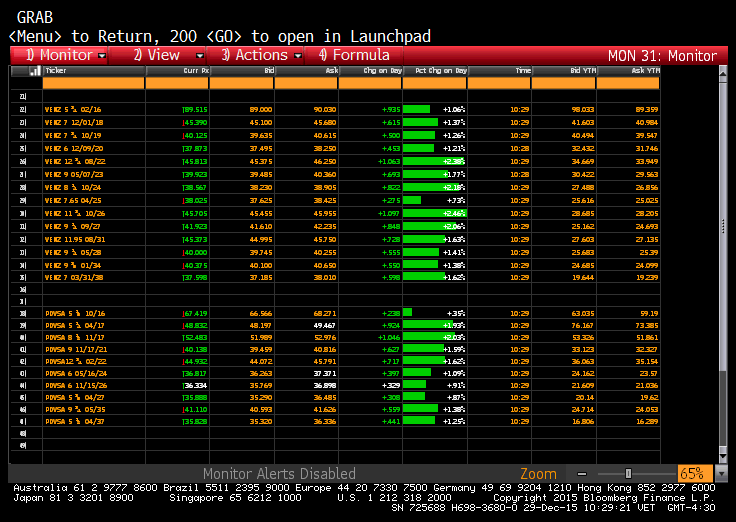Click current price 89.515
The height and width of the screenshot is (522, 736).
[x=195, y=109]
